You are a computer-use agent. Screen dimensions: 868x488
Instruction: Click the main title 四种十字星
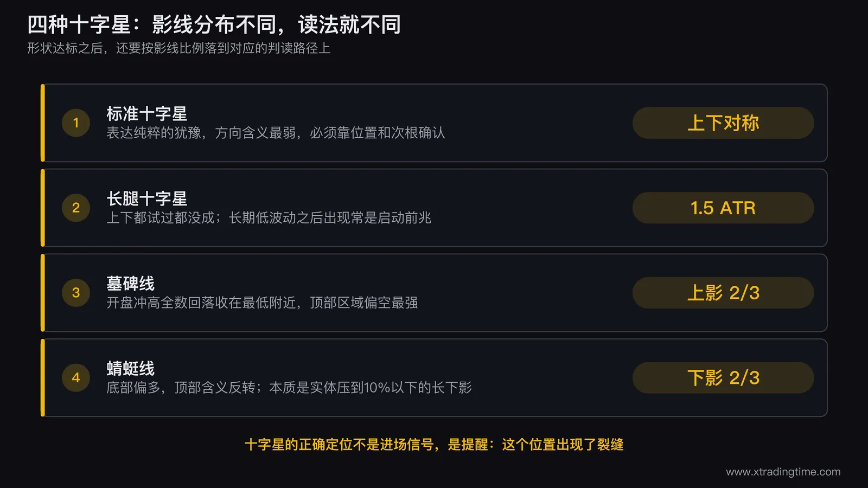pos(214,24)
